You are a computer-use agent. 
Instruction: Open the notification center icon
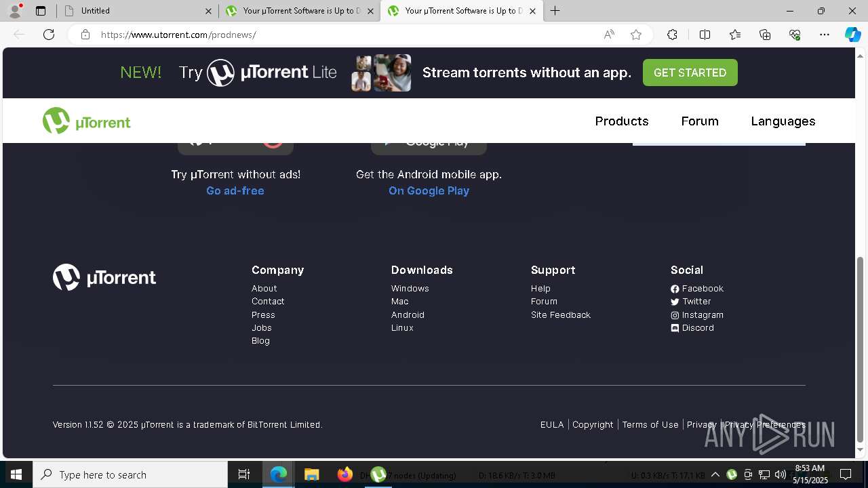coord(846,474)
